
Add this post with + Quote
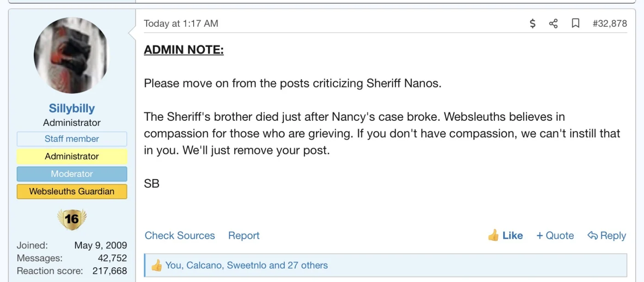pyautogui.click(x=555, y=235)
